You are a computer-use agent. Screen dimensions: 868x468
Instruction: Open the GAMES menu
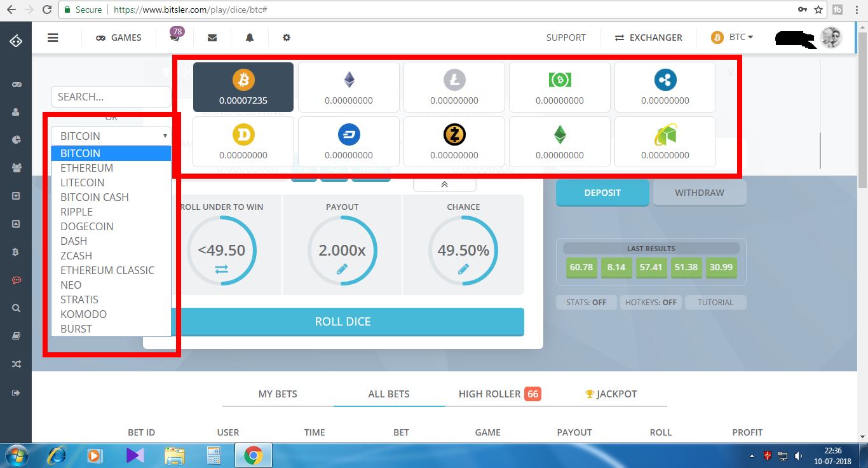click(x=119, y=38)
